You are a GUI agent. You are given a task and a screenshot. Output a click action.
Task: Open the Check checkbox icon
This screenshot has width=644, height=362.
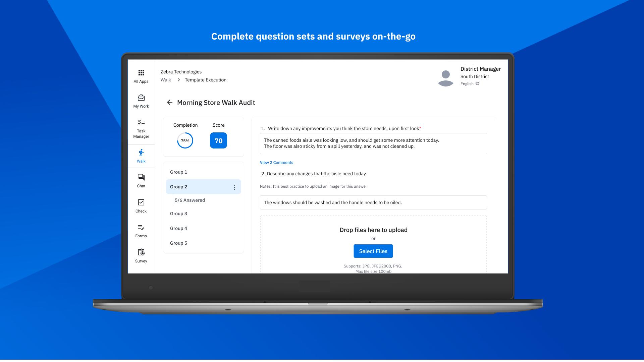coord(141,202)
